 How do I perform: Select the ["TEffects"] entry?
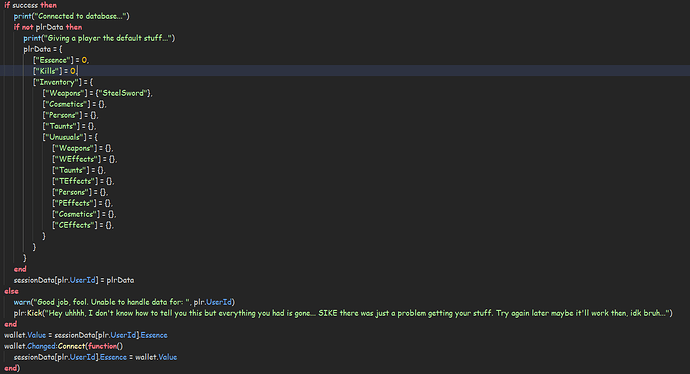(83, 181)
